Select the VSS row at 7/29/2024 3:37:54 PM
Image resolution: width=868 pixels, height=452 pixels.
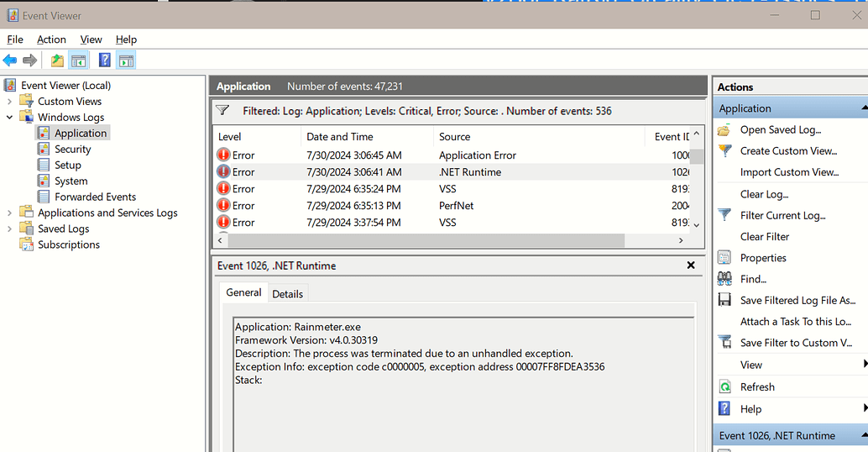[452, 222]
